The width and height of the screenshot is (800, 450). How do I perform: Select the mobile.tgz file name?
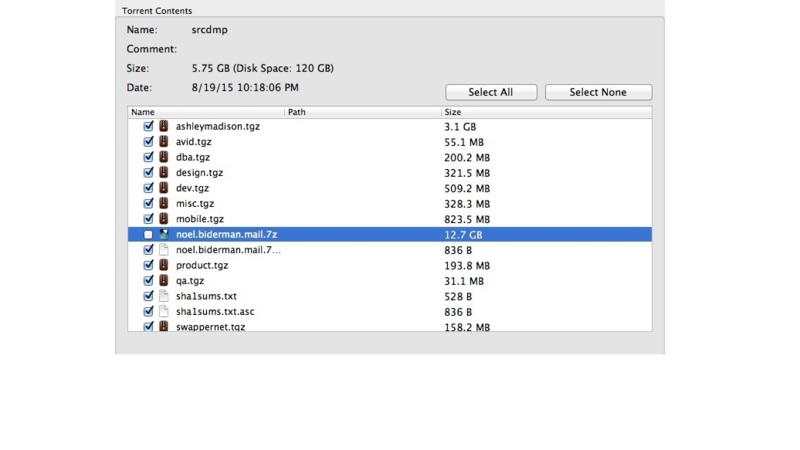(200, 219)
